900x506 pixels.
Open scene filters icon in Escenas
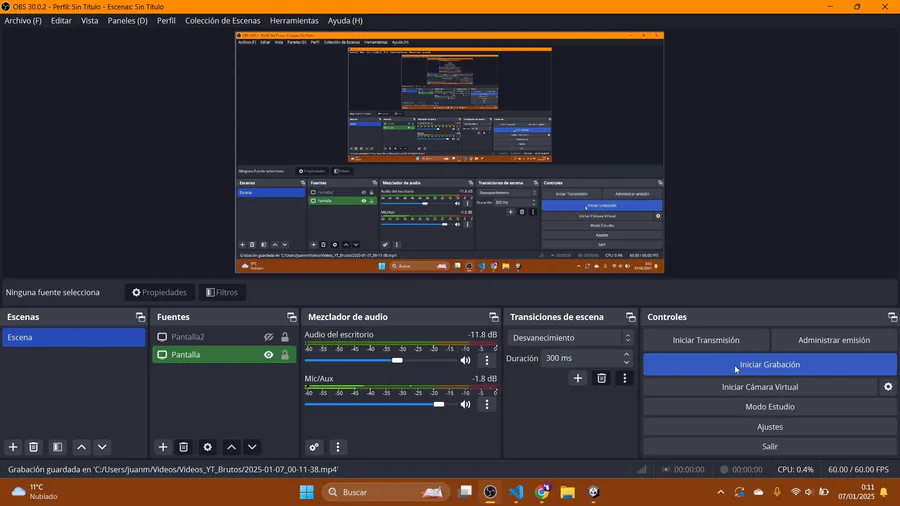tap(57, 447)
